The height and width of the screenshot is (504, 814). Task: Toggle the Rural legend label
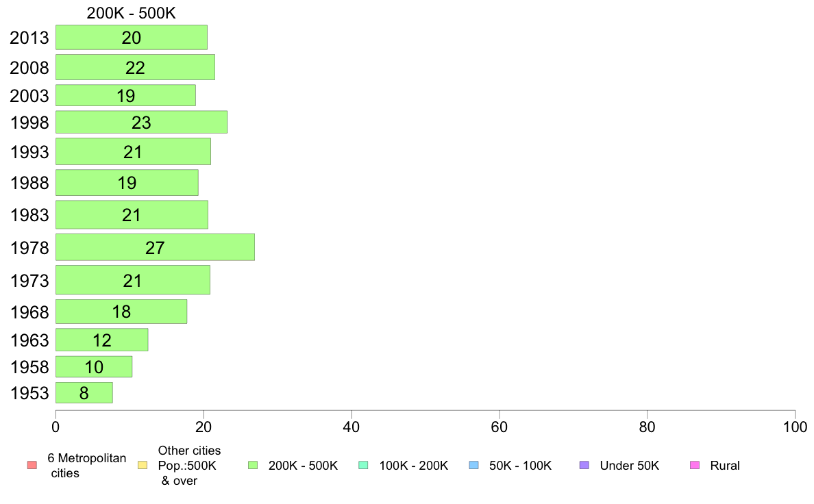(x=725, y=466)
